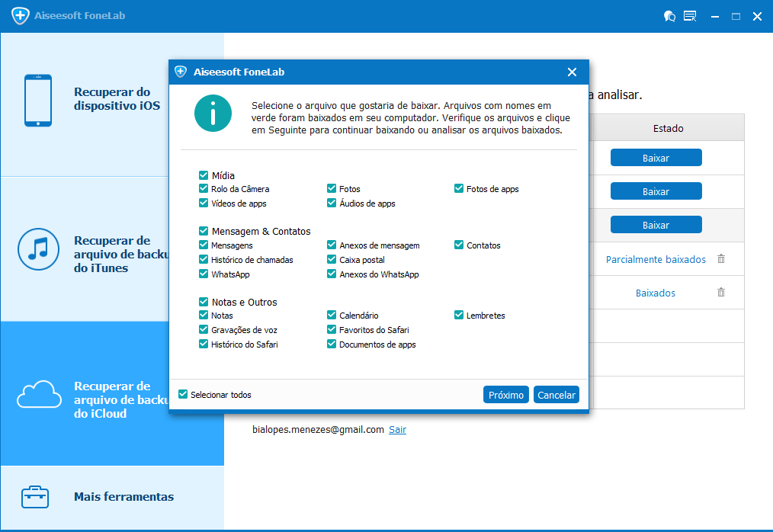Click the iPhone device icon in sidebar
Screen dimensions: 773x532
38,100
